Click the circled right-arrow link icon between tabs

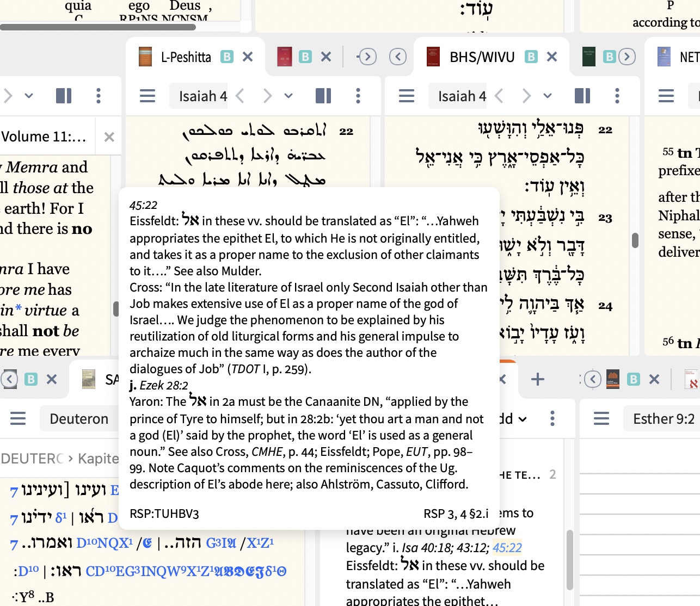click(x=367, y=57)
